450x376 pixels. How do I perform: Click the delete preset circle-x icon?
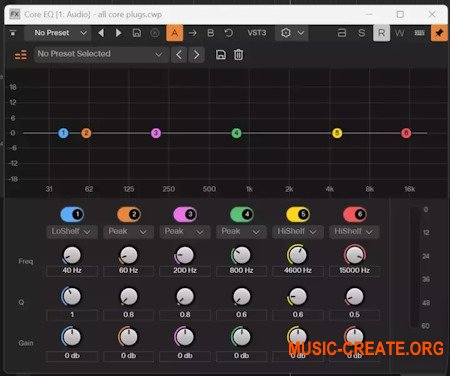coord(155,33)
